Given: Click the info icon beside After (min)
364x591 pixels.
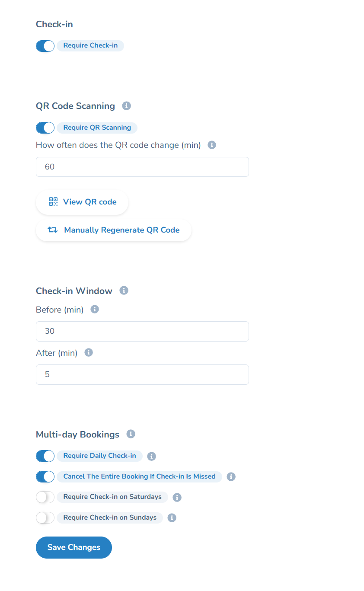Looking at the screenshot, I should click(88, 352).
